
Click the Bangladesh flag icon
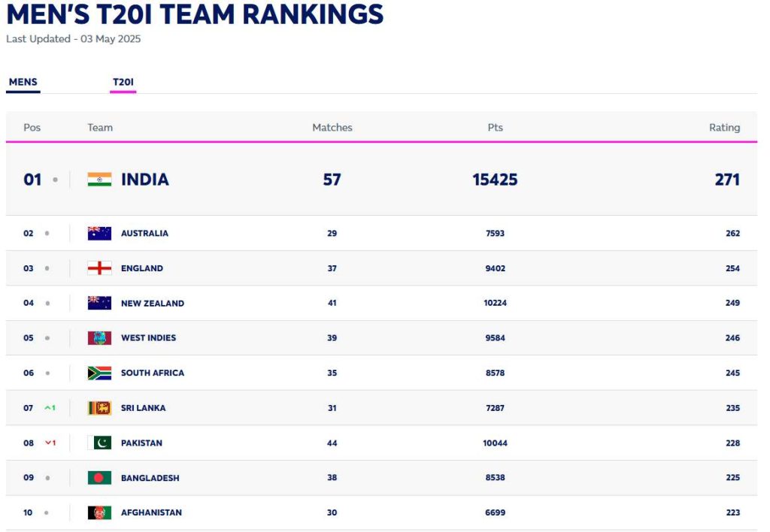(x=99, y=478)
